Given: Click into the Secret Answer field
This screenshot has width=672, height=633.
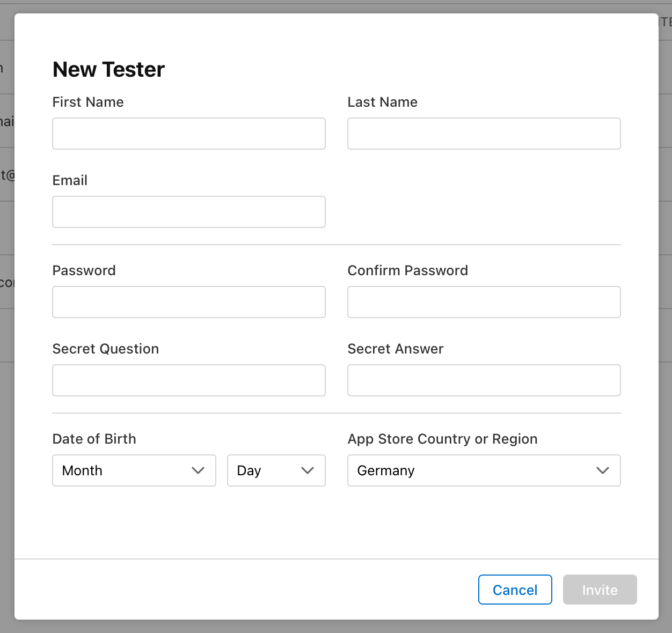Looking at the screenshot, I should (484, 380).
